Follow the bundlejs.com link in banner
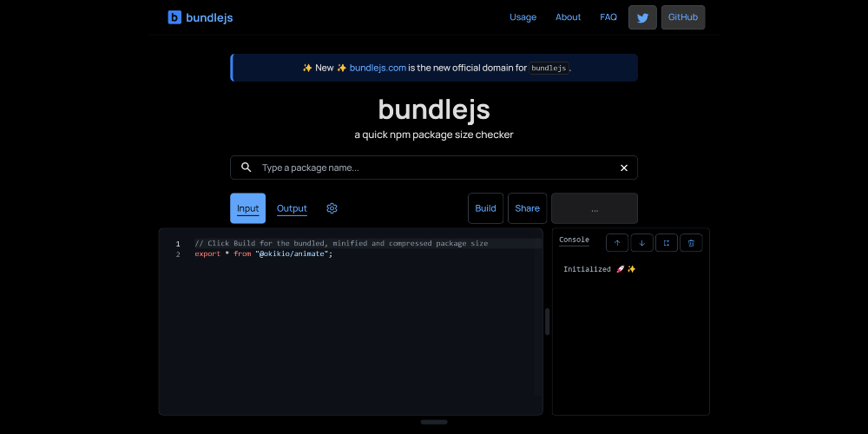868x434 pixels. [x=378, y=68]
